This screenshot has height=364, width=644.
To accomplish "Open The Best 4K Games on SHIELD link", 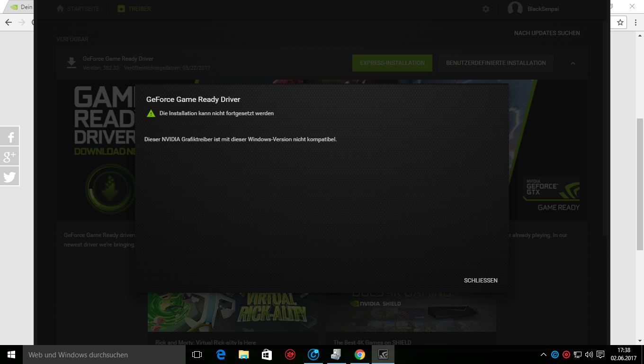I will (x=372, y=343).
